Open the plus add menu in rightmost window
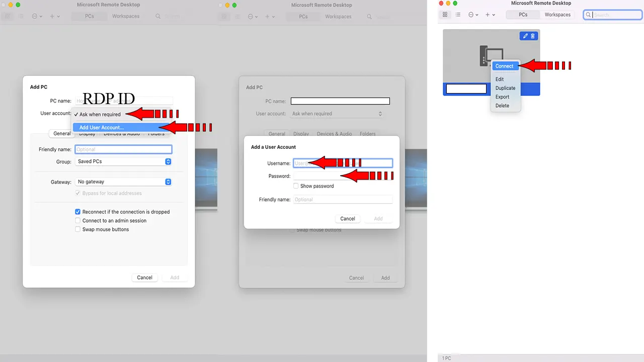 click(490, 15)
